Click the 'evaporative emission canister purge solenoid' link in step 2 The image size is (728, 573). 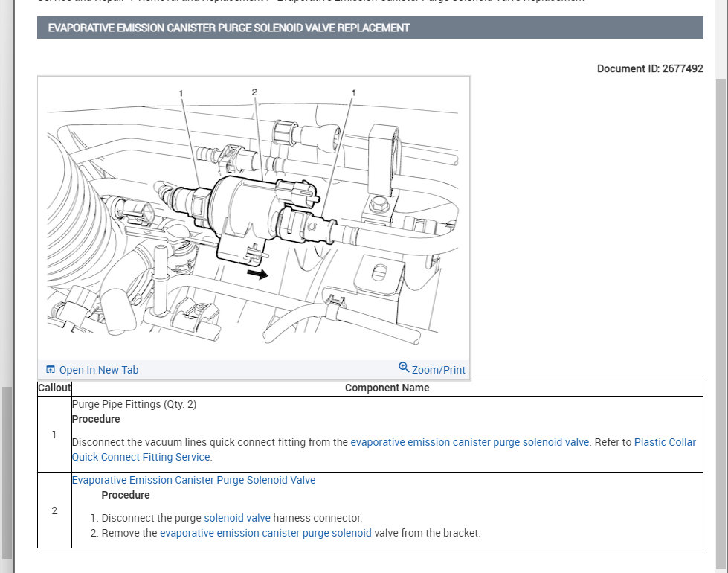(265, 533)
